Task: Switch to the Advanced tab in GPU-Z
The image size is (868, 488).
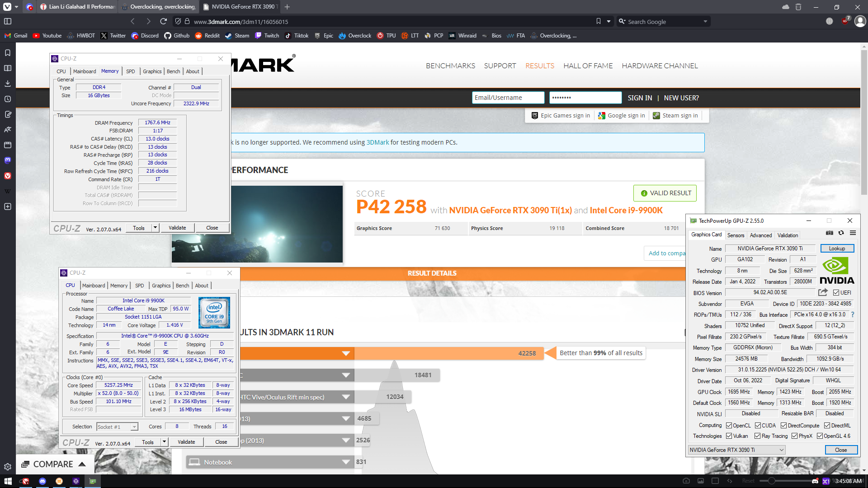Action: click(x=761, y=235)
